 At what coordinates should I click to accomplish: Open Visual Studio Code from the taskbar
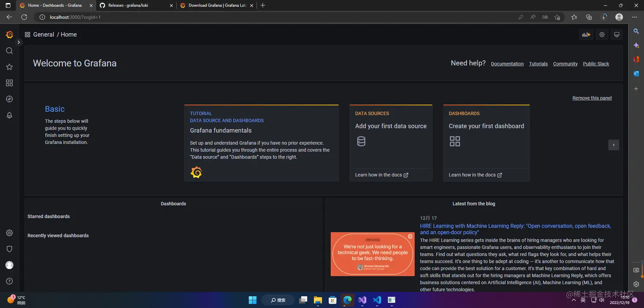tap(377, 300)
